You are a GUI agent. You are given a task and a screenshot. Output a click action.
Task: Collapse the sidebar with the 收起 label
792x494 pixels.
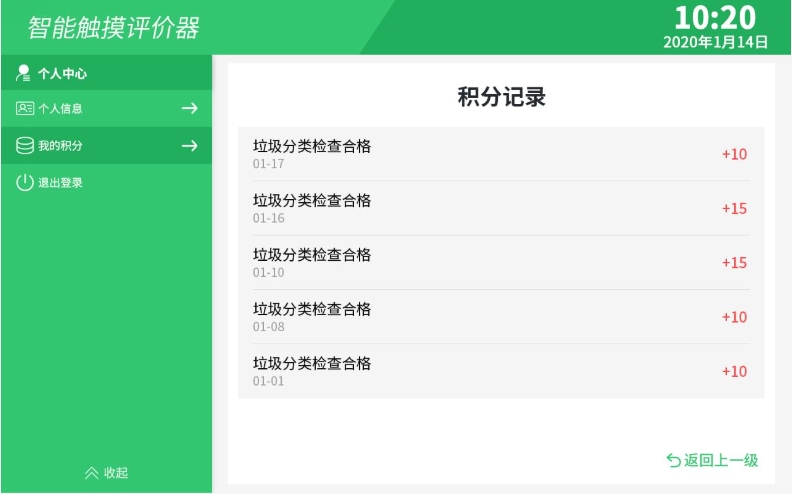[116, 473]
